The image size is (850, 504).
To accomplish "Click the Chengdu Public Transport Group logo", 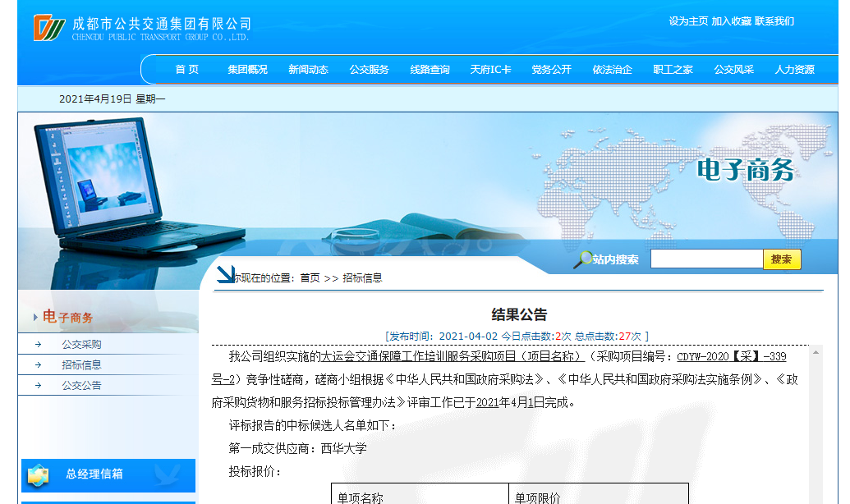I will 49,28.
